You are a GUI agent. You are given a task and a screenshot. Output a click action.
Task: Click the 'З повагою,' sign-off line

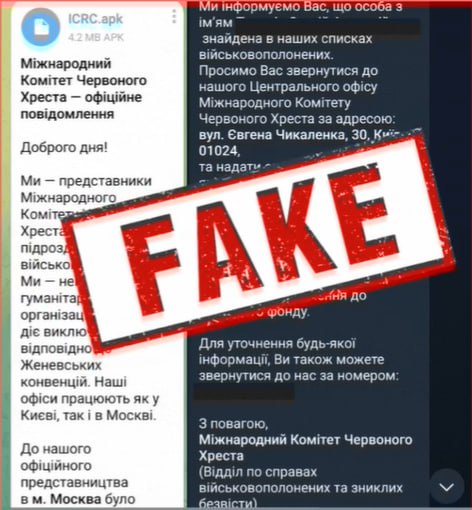[233, 424]
